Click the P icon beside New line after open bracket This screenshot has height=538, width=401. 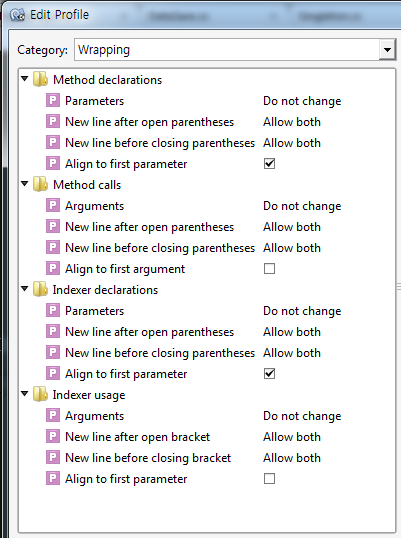tap(53, 436)
